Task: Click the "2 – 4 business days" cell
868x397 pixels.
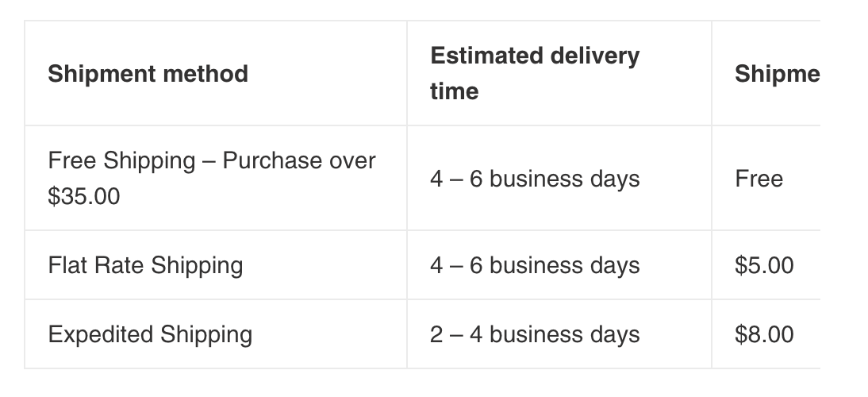Action: tap(534, 334)
